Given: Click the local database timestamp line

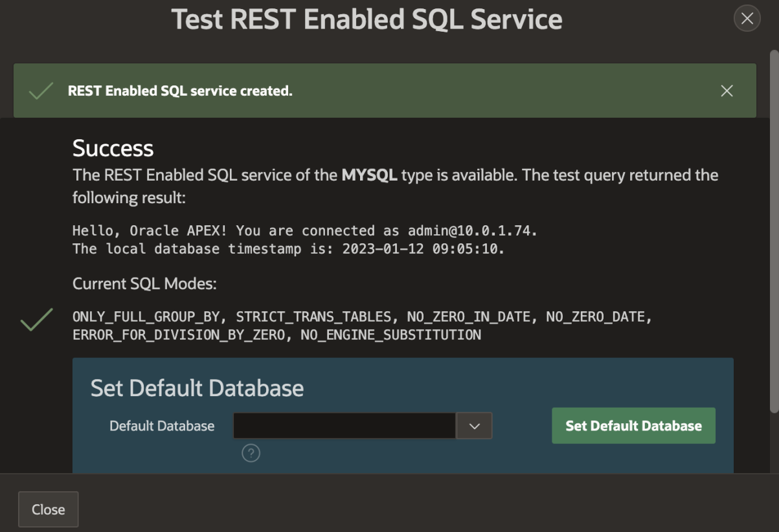Looking at the screenshot, I should (x=288, y=249).
